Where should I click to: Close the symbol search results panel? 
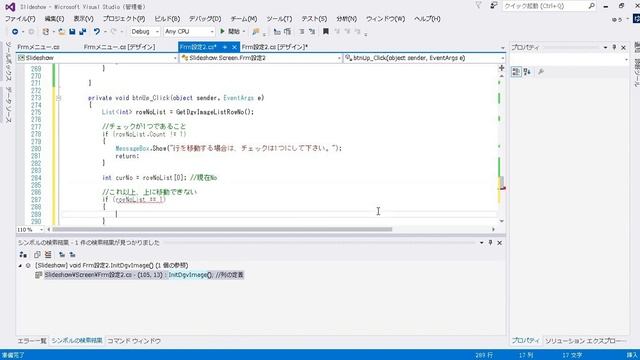pyautogui.click(x=500, y=242)
